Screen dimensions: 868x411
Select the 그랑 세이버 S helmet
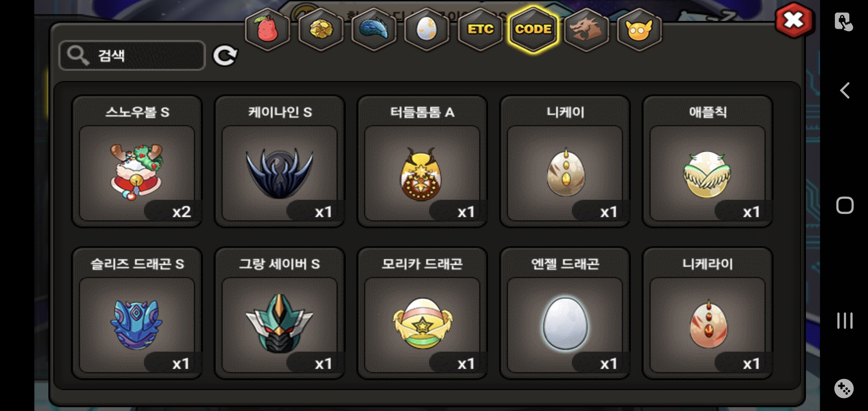[280, 313]
